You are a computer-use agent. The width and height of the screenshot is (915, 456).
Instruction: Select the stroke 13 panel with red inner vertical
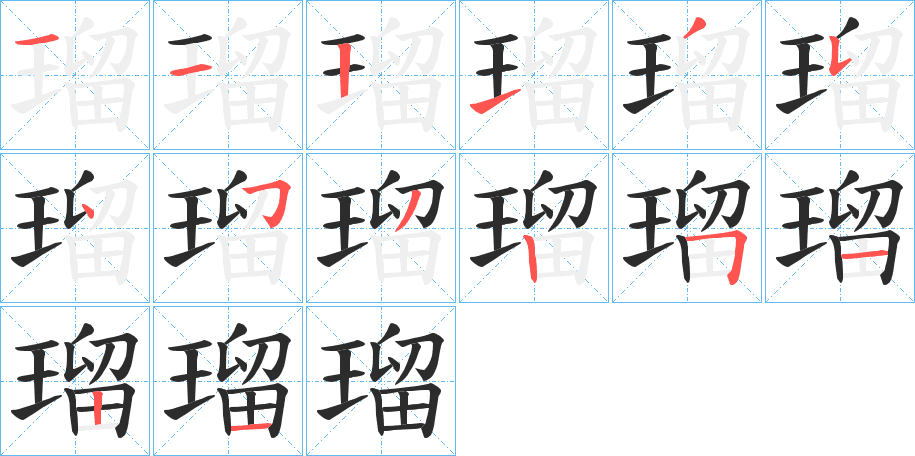[75, 381]
